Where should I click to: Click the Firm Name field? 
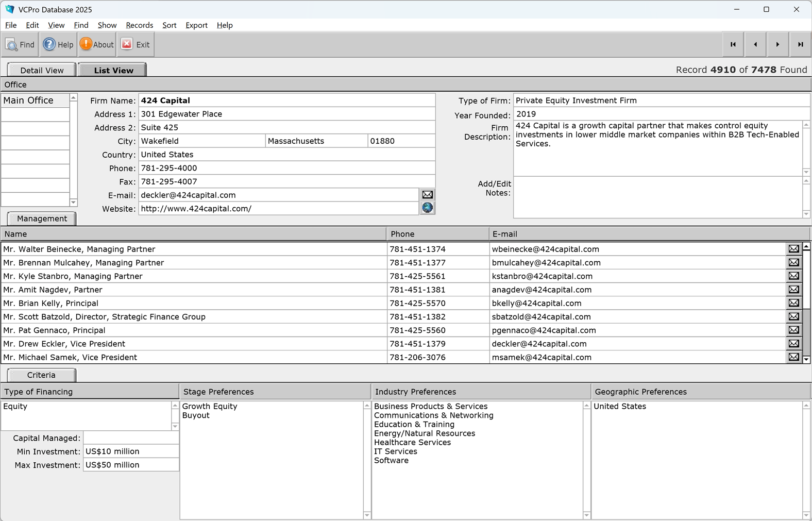pos(287,100)
